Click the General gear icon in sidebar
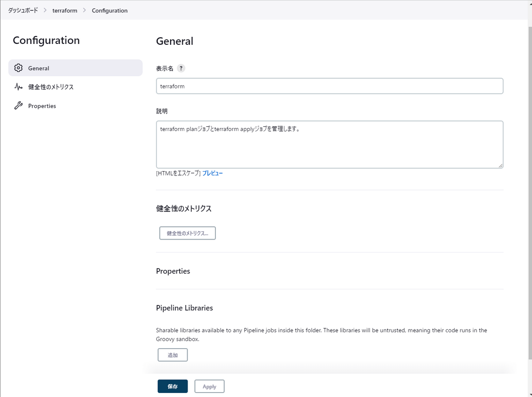532x397 pixels. pyautogui.click(x=18, y=68)
